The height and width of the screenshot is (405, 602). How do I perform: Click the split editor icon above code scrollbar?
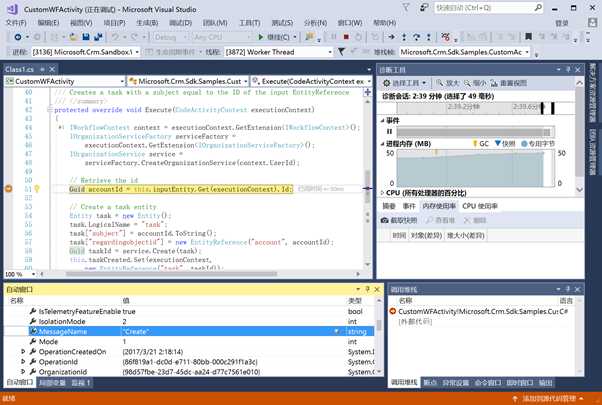(367, 92)
